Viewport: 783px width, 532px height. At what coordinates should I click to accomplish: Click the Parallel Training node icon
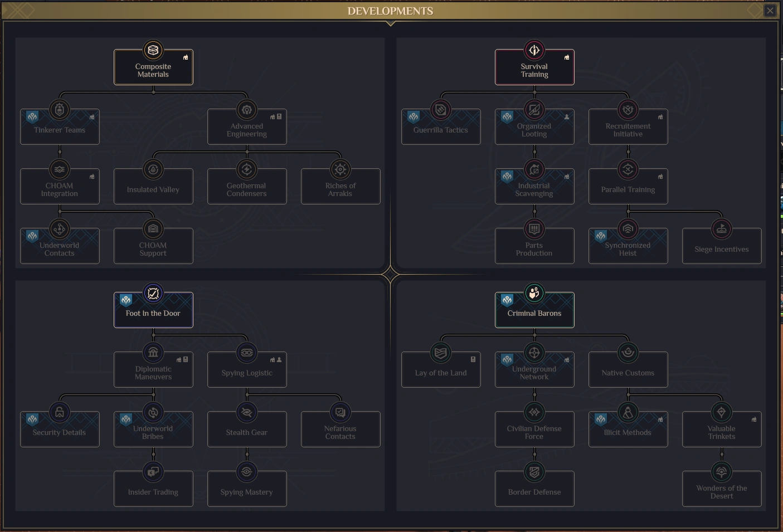pyautogui.click(x=628, y=169)
